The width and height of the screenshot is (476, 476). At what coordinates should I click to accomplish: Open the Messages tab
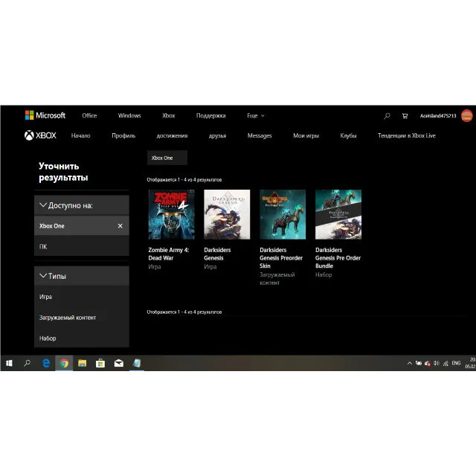click(260, 135)
